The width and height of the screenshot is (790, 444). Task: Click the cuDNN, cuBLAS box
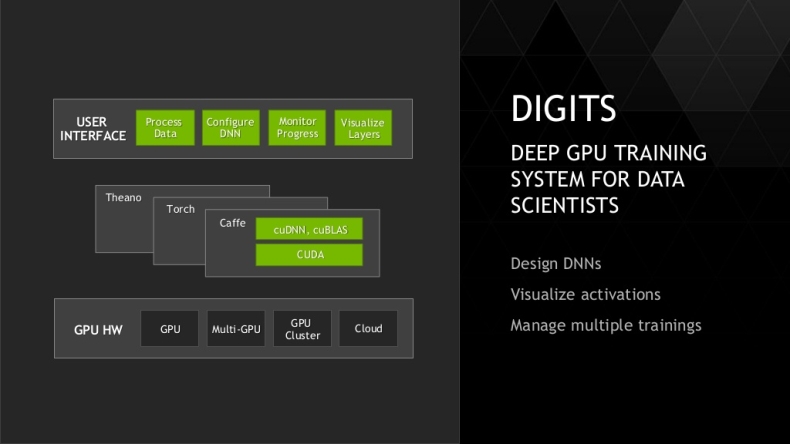click(309, 229)
